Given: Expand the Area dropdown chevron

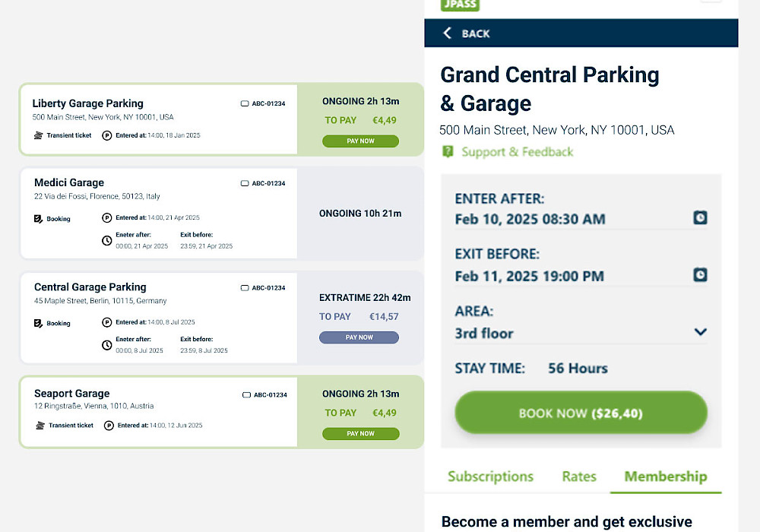Looking at the screenshot, I should pyautogui.click(x=700, y=332).
